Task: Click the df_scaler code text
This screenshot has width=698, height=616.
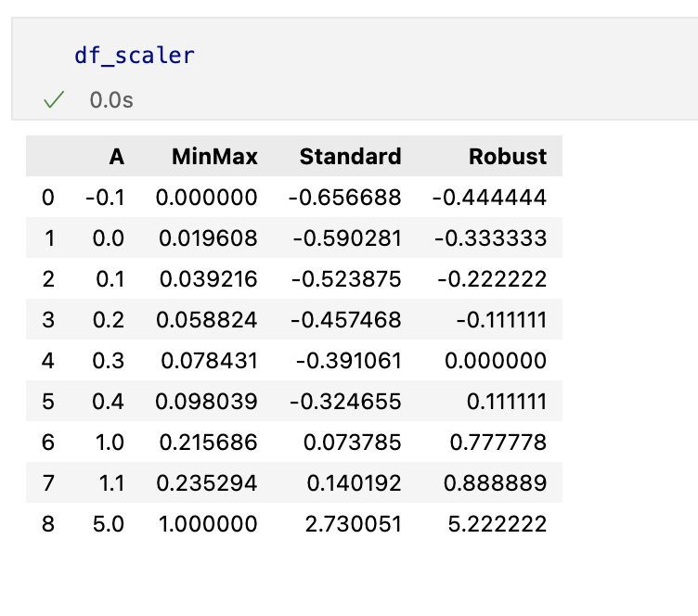Action: coord(135,56)
